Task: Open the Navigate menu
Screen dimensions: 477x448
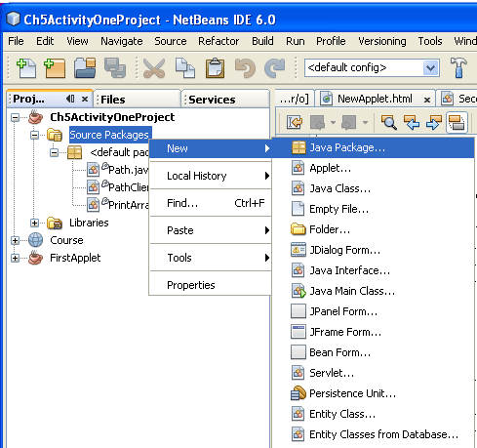Action: click(x=122, y=41)
